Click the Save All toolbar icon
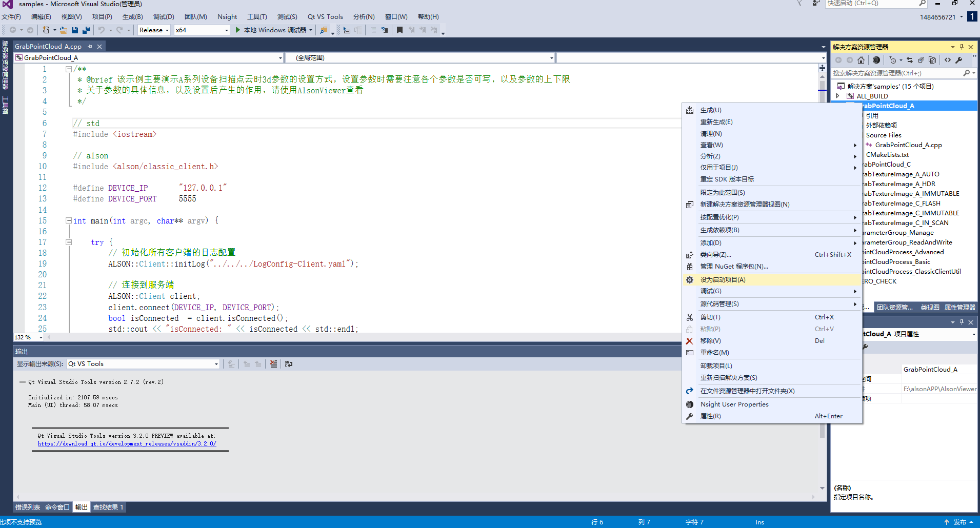This screenshot has width=980, height=528. pos(86,30)
